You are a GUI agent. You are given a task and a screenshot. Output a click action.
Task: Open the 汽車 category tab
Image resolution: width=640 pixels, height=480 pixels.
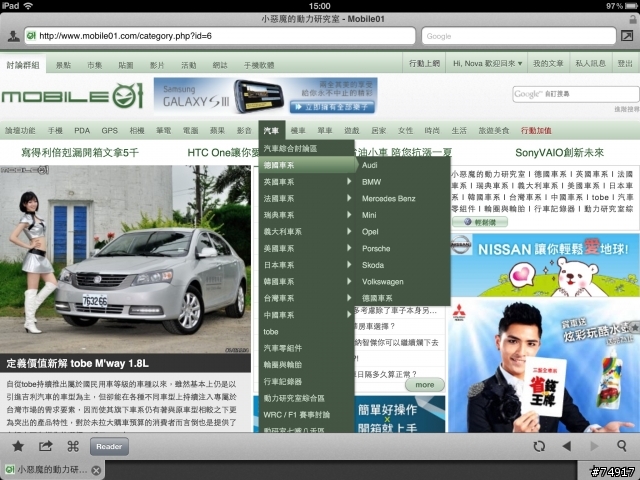click(x=271, y=131)
